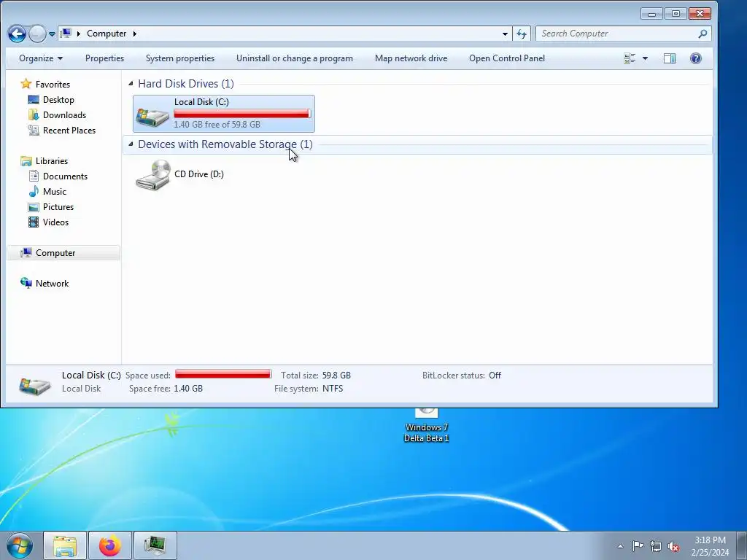Image resolution: width=747 pixels, height=560 pixels.
Task: Open the Music library
Action: click(x=54, y=192)
